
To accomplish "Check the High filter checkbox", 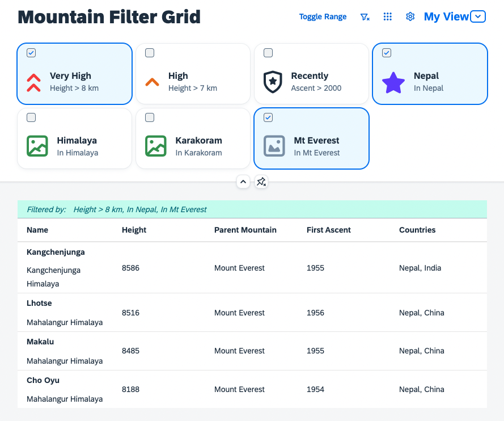I will tap(150, 53).
